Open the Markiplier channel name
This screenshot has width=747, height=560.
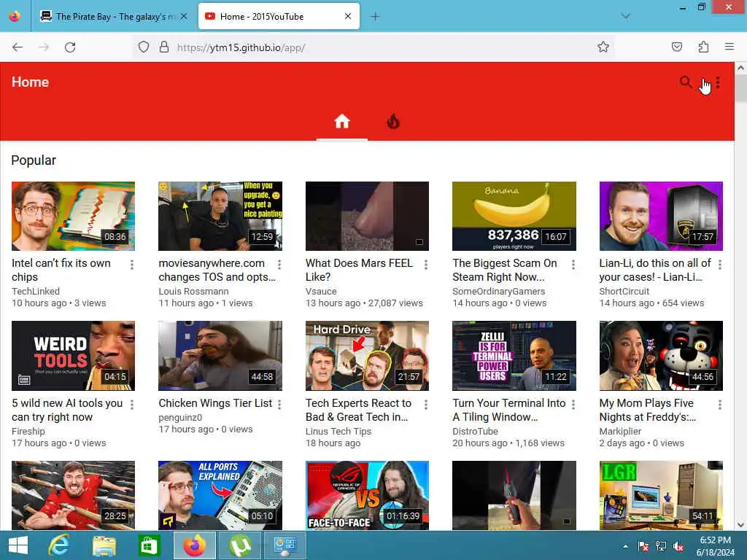(620, 432)
